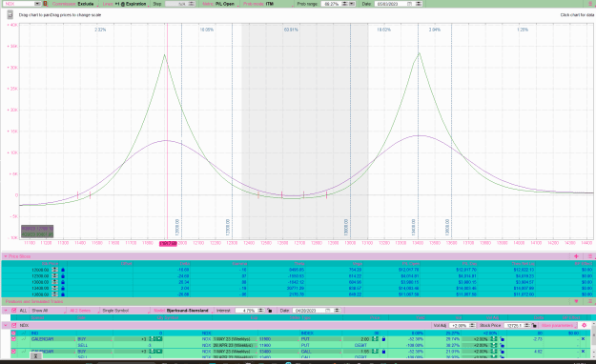Toggle the lock on the 12308.00 slice
Screen dimensions: 596x364
[63, 275]
